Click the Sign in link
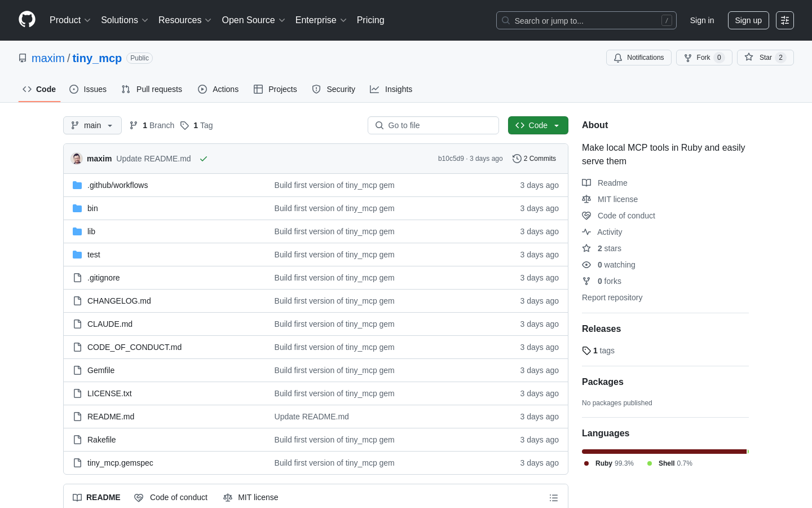This screenshot has width=812, height=508. click(702, 20)
